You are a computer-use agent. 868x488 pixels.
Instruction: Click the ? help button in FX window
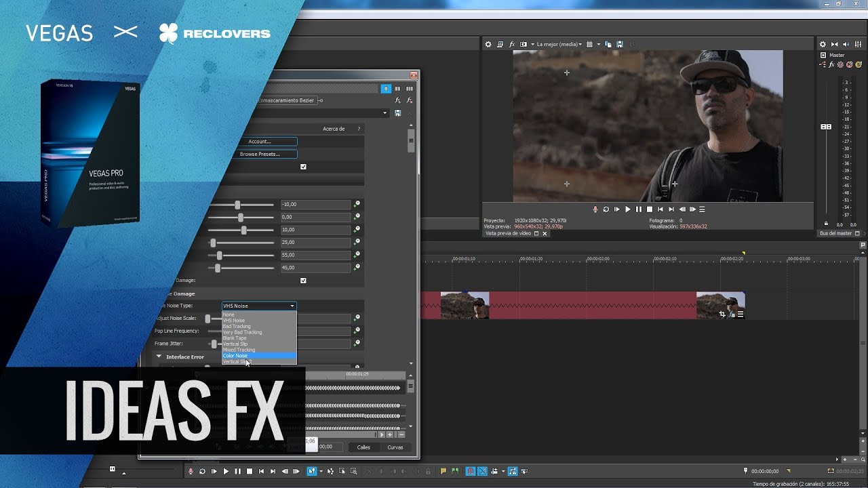359,129
